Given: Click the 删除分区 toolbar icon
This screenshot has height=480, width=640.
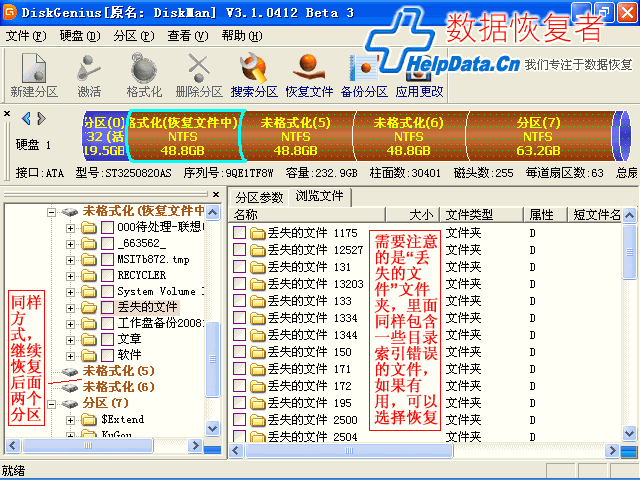Looking at the screenshot, I should click(199, 75).
